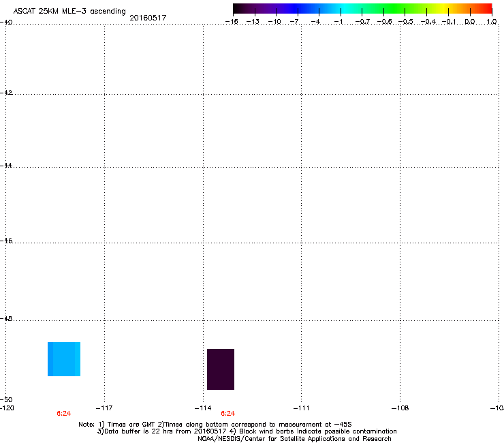Screen dimensions: 504x443
Task: Click the color scale value -10
Action: tap(274, 22)
